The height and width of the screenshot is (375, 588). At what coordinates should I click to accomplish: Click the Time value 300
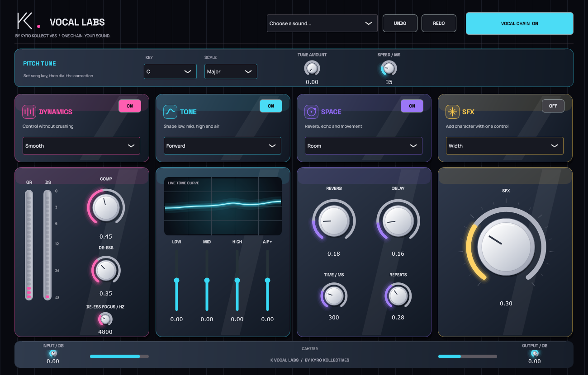(334, 318)
